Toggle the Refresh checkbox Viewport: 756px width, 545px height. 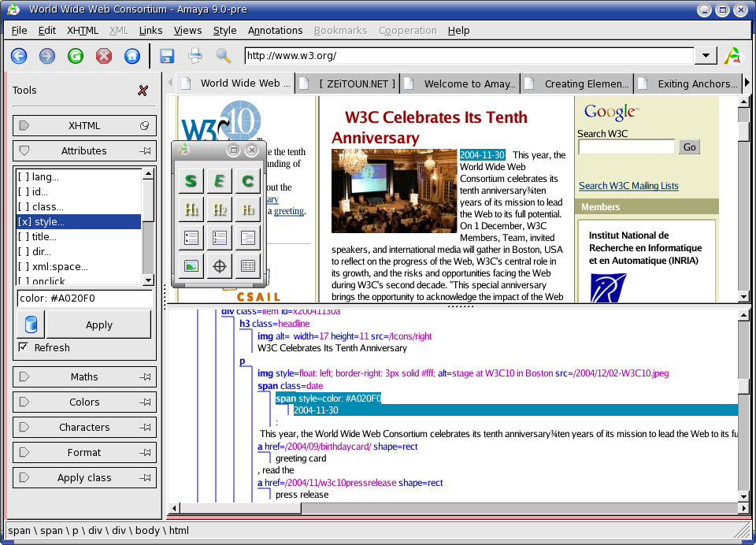(x=23, y=347)
